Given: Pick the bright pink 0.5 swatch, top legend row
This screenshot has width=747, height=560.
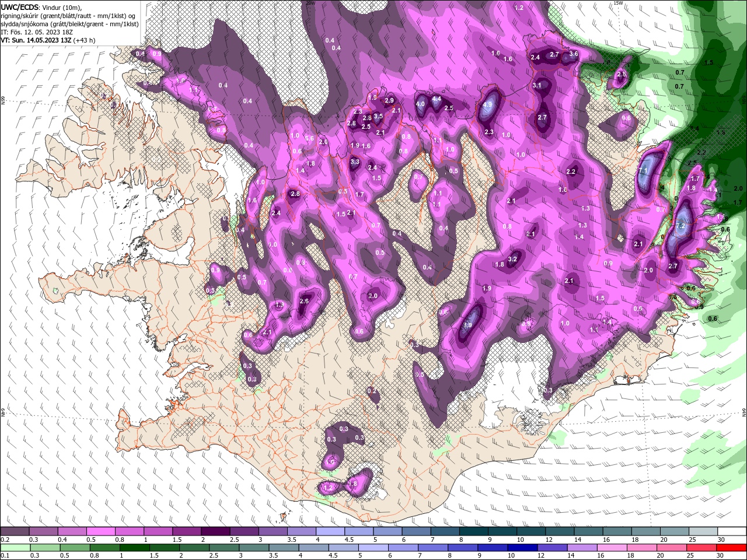Looking at the screenshot, I should 100,531.
